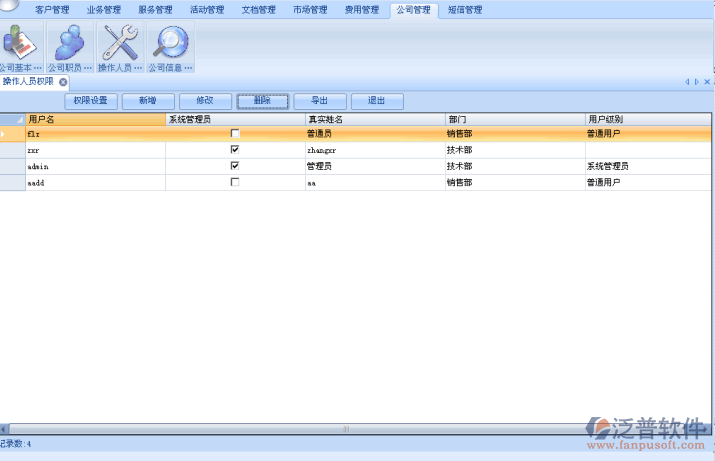This screenshot has width=715, height=461.
Task: Click real name cell 管理员
Action: [x=375, y=166]
